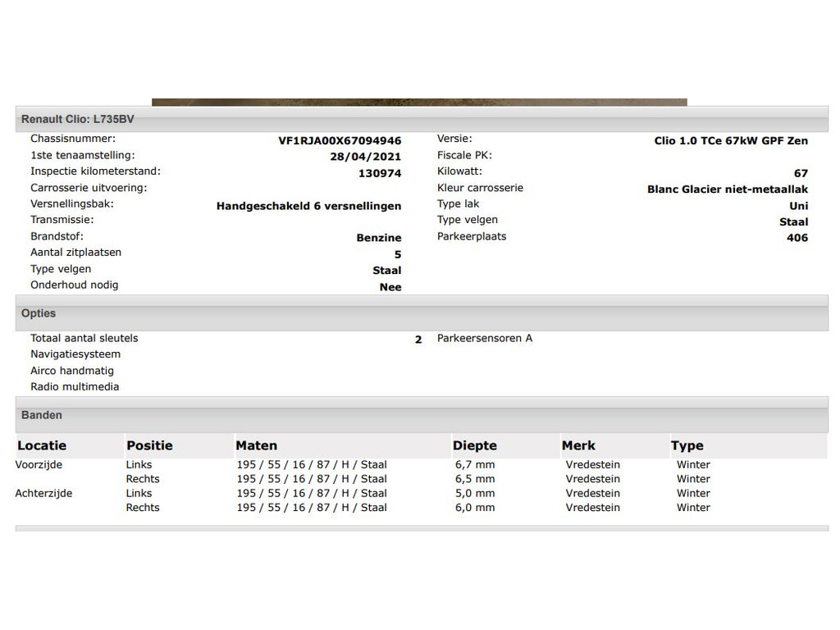Click the version text Clio 1.0 TCe 67kW GPF Zen
840x630 pixels.
pos(731,140)
